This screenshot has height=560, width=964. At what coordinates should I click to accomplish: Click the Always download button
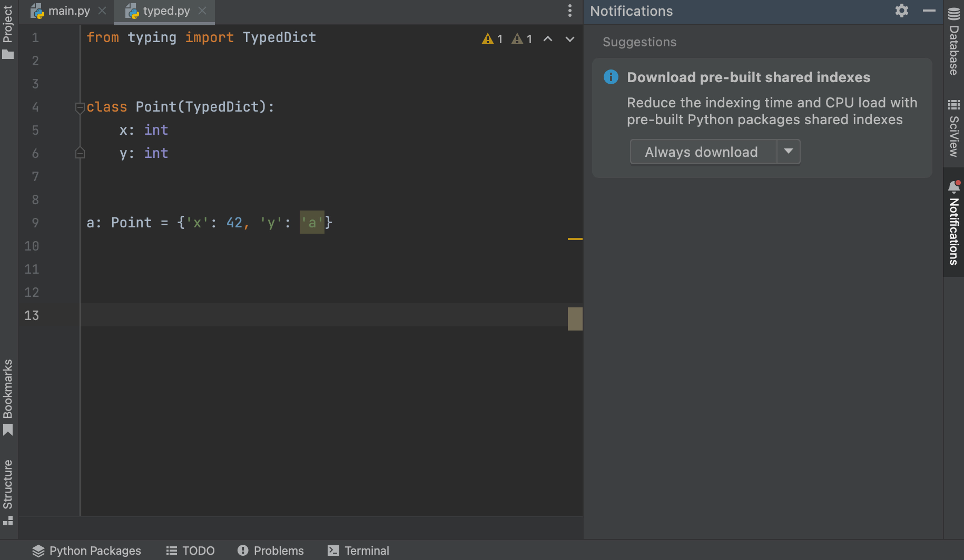click(702, 152)
